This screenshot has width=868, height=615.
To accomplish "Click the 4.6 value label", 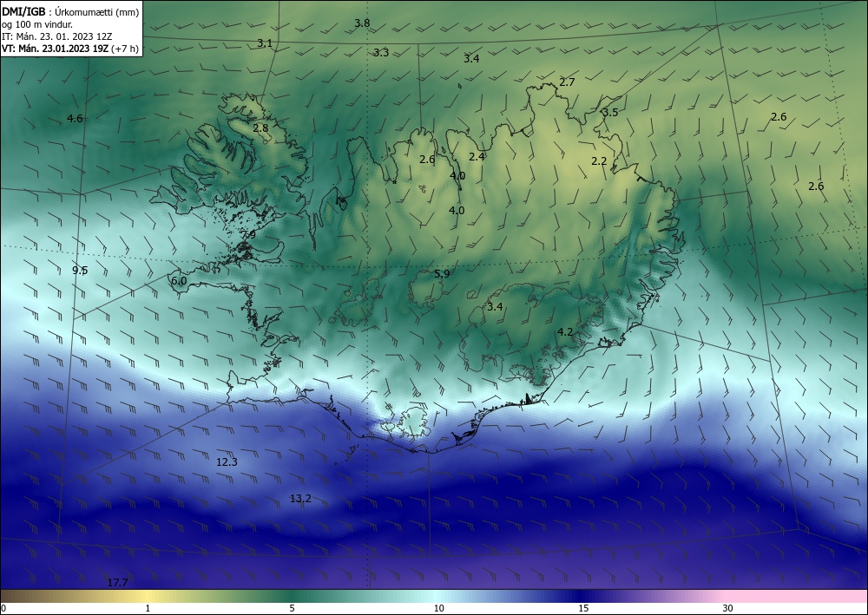I will 75,118.
